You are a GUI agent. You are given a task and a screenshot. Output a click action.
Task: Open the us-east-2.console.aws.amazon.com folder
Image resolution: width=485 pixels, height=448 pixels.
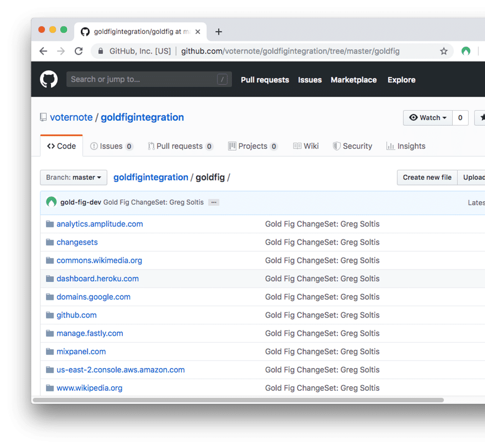[x=120, y=370]
